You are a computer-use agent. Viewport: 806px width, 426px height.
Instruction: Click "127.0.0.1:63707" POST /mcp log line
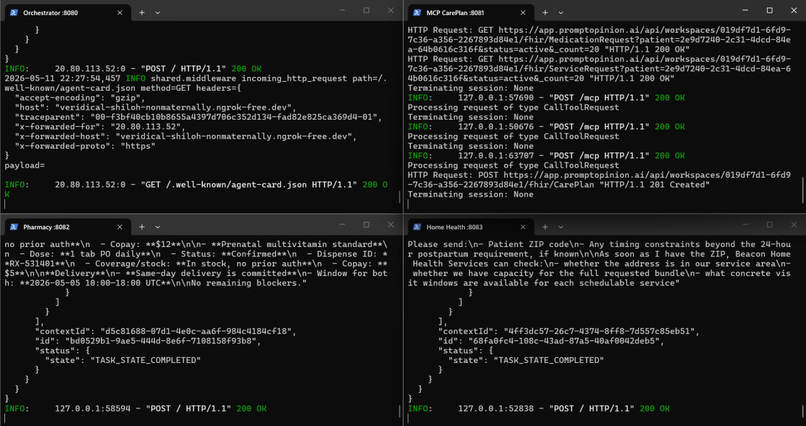pos(546,156)
